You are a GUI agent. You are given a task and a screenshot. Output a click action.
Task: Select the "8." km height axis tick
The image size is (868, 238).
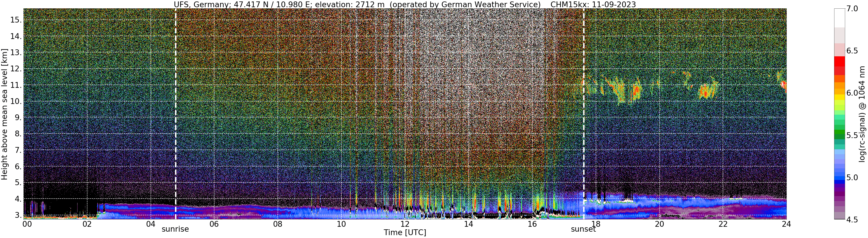18,134
